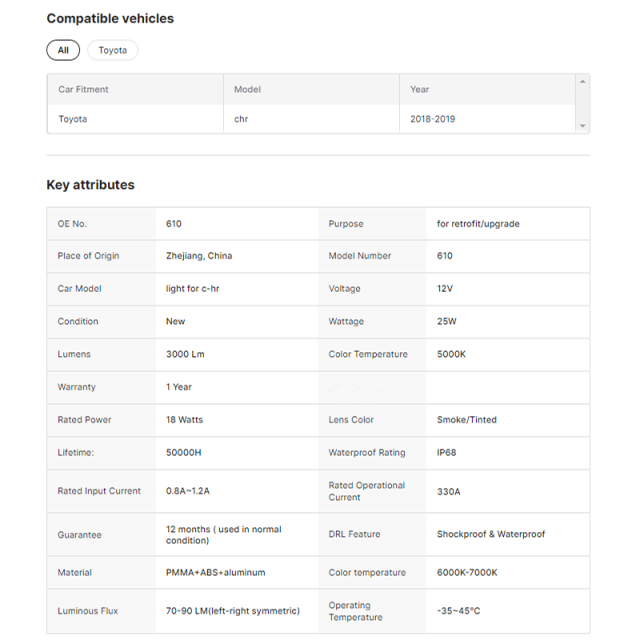Image resolution: width=640 pixels, height=640 pixels.
Task: Click the Rated Operational Current label
Action: (367, 491)
